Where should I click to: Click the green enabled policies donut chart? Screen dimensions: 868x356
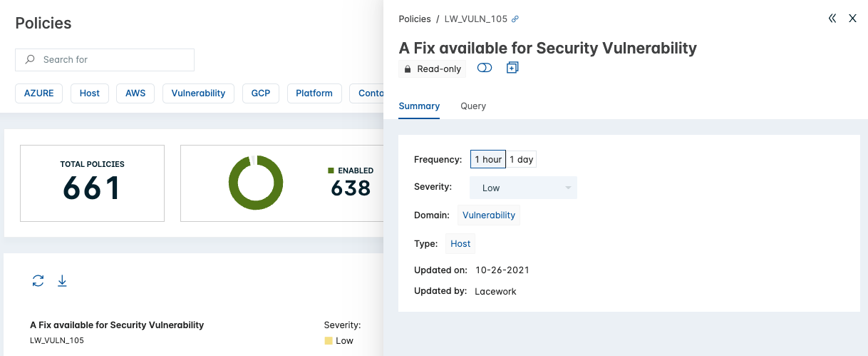255,182
